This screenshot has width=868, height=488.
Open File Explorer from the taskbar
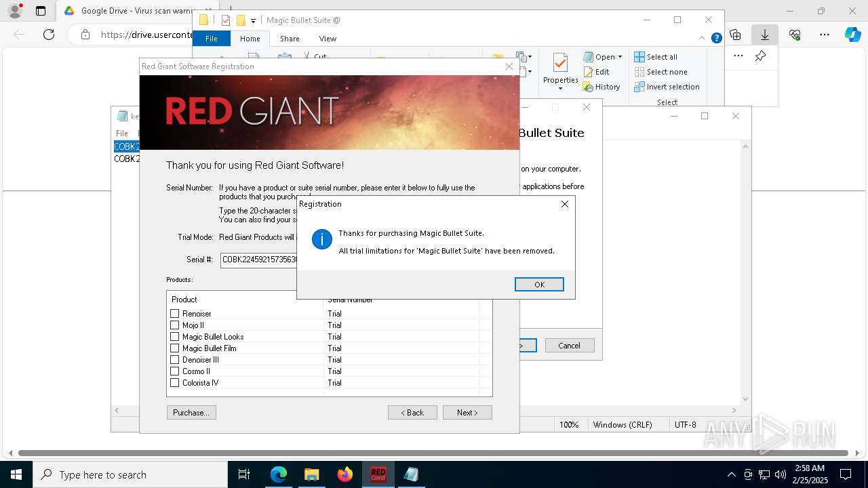[x=311, y=474]
